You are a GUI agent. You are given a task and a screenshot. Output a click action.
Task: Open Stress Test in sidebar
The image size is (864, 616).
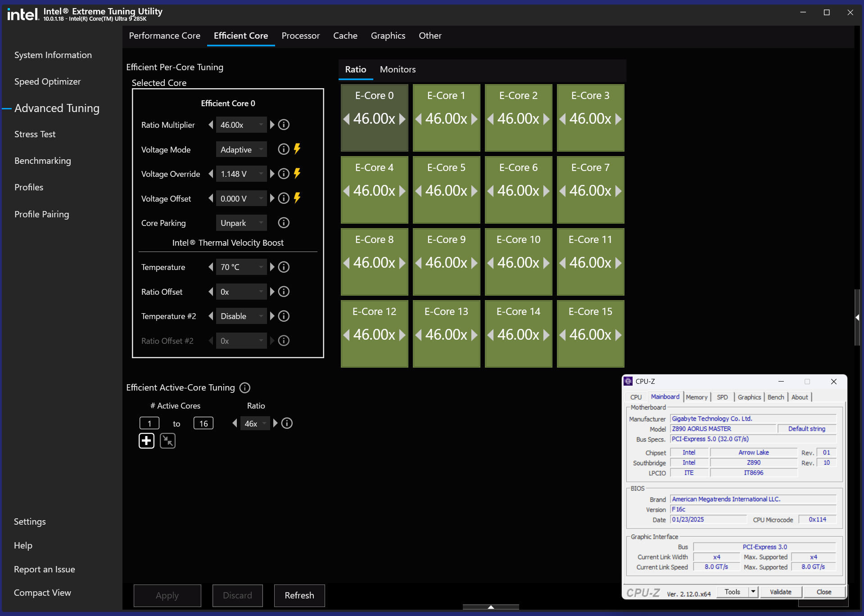pyautogui.click(x=35, y=134)
